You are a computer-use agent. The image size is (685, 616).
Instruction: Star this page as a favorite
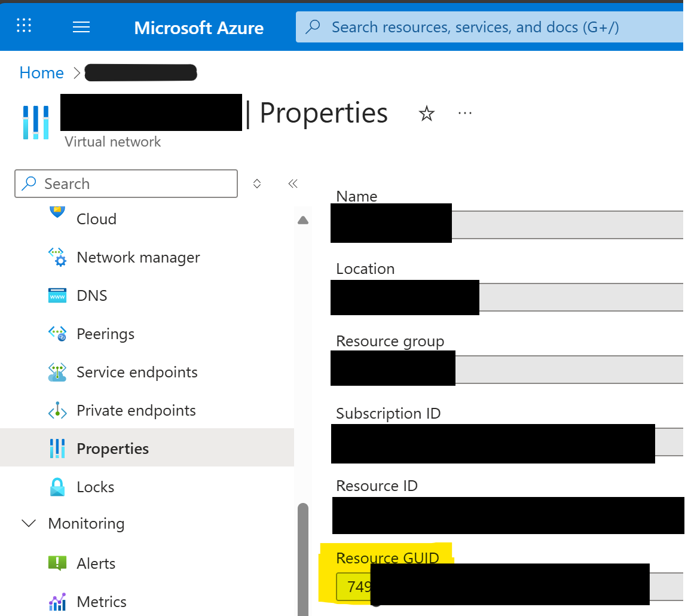[427, 113]
